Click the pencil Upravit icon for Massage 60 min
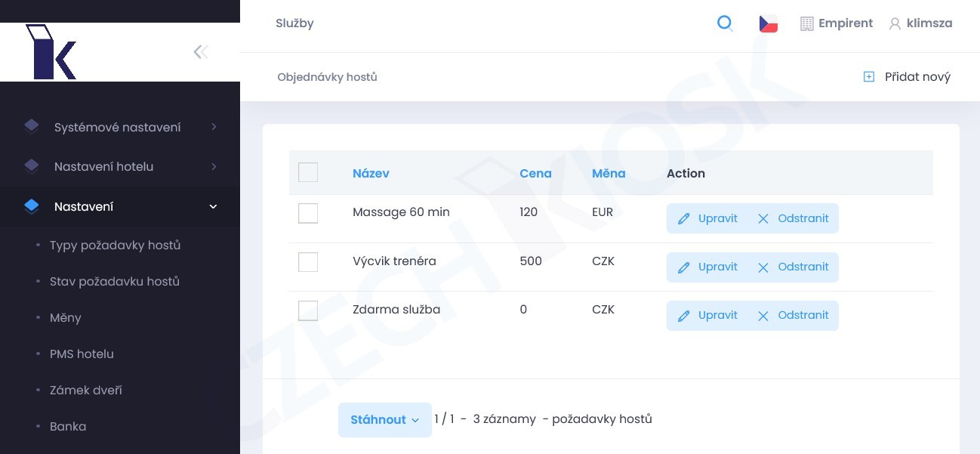The height and width of the screenshot is (454, 980). tap(684, 218)
